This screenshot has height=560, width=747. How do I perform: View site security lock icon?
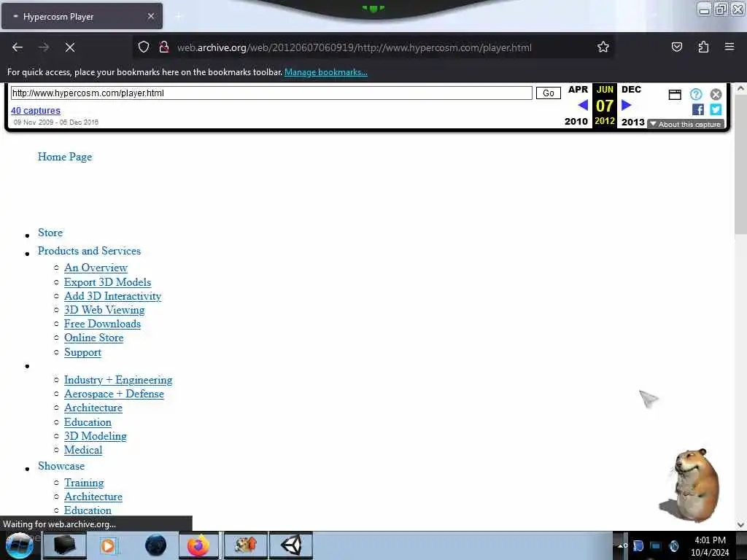coord(164,47)
